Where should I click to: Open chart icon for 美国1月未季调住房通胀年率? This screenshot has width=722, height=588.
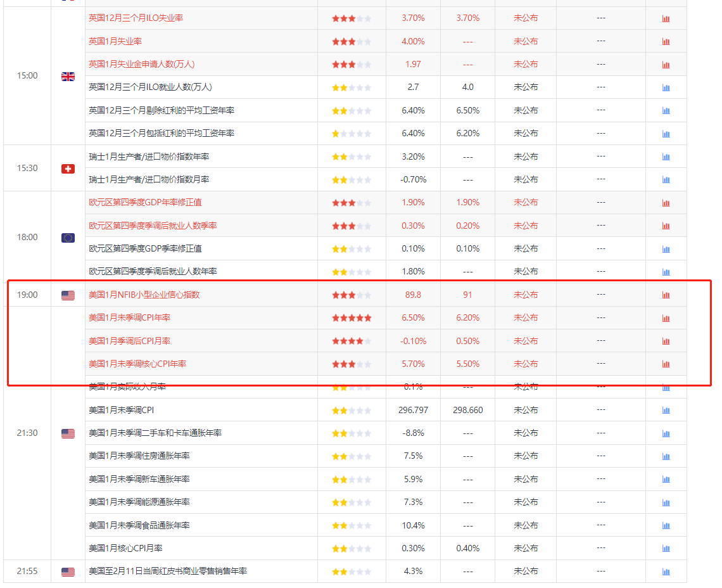tap(666, 456)
